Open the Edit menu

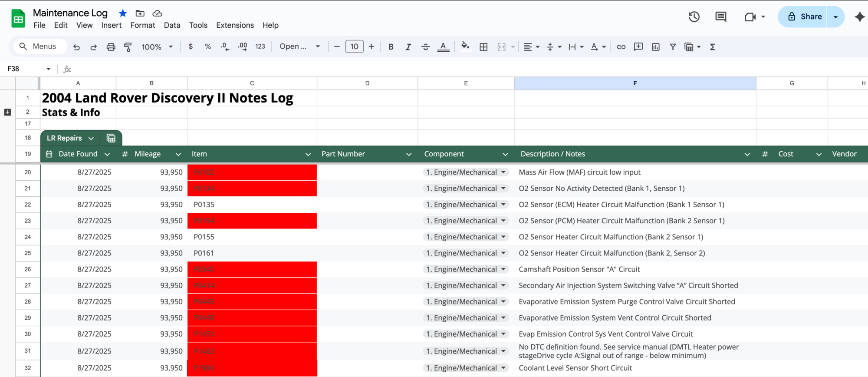click(61, 25)
